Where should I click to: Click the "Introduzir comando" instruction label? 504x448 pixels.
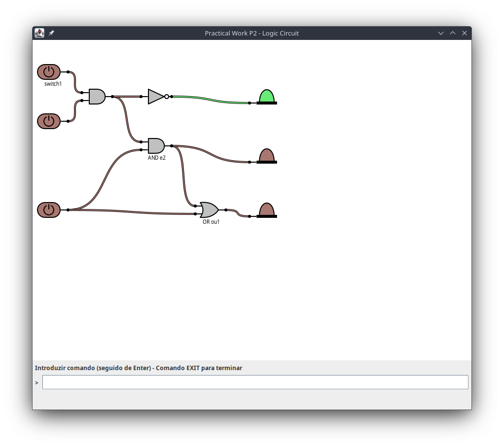139,368
